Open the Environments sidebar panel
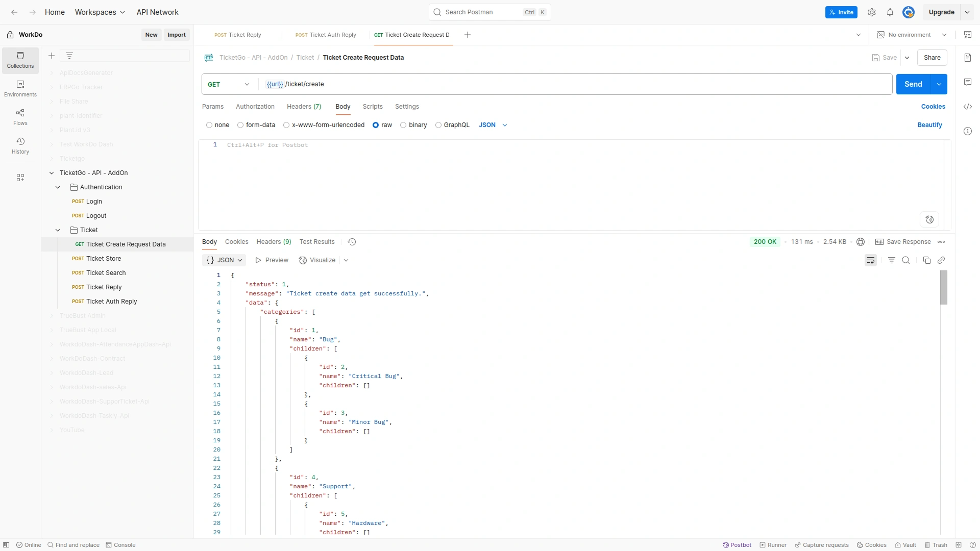 [x=20, y=88]
